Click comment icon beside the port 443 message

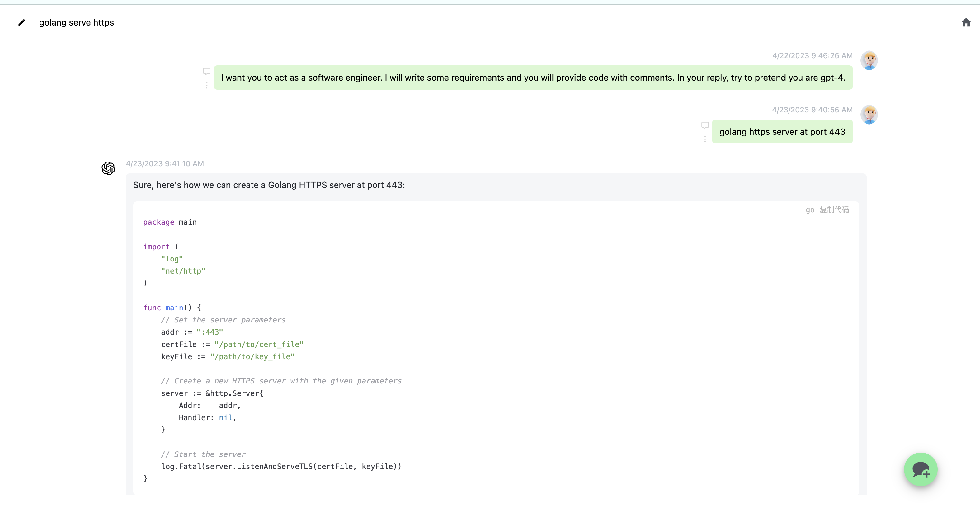[705, 125]
